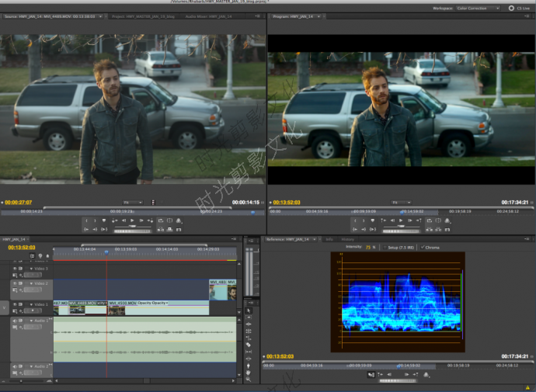Click the Intensity 75 value
The height and width of the screenshot is (392, 536).
368,247
